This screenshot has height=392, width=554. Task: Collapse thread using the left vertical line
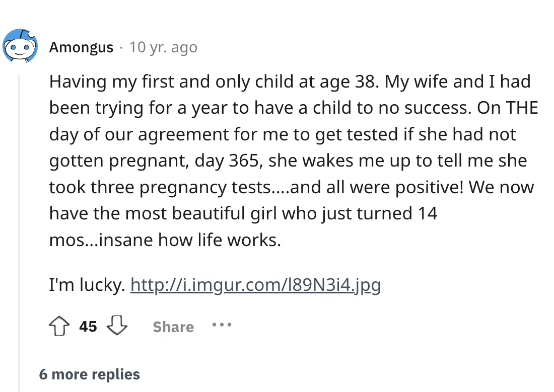click(19, 201)
